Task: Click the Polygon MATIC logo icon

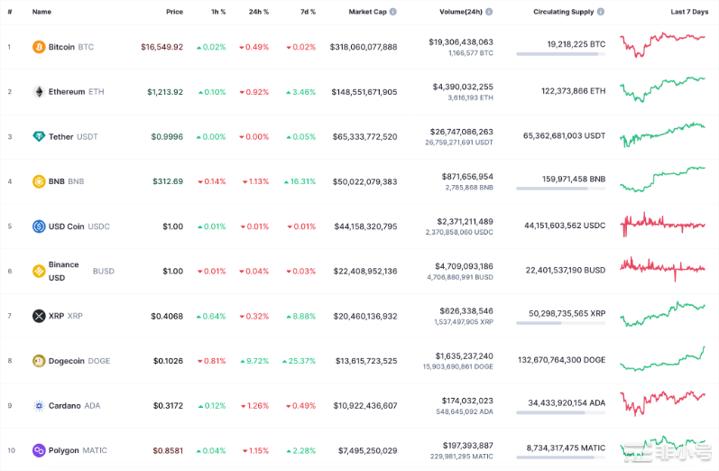Action: pos(39,451)
